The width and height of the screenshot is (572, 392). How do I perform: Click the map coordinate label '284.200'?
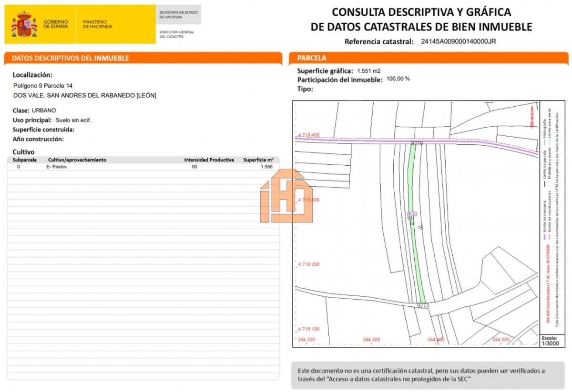pyautogui.click(x=306, y=340)
